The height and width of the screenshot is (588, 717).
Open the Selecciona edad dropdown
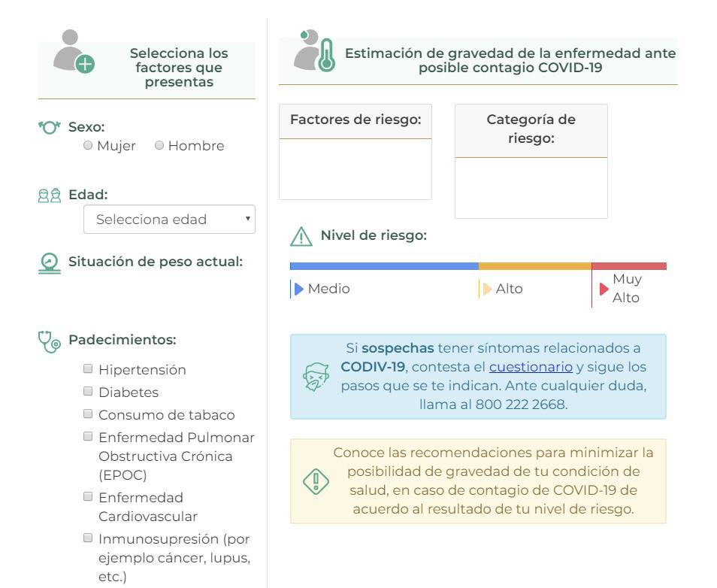coord(171,219)
